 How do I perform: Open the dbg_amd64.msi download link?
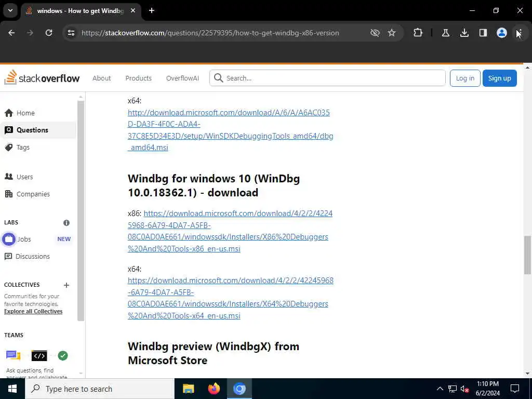(x=230, y=130)
